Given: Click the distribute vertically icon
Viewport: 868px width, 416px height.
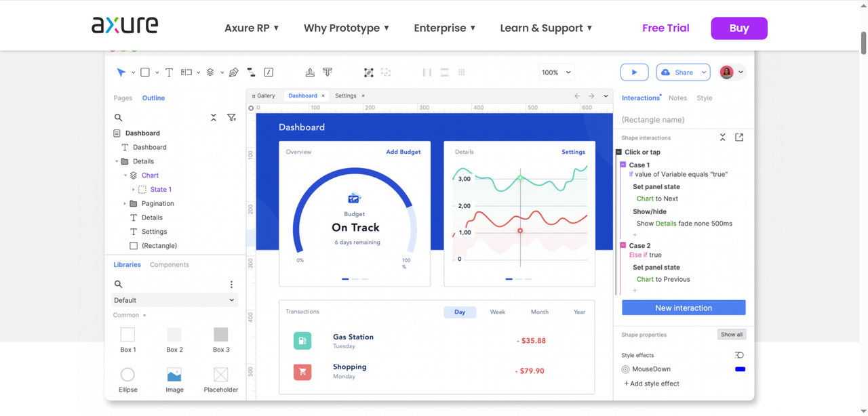Looking at the screenshot, I should click(x=444, y=72).
